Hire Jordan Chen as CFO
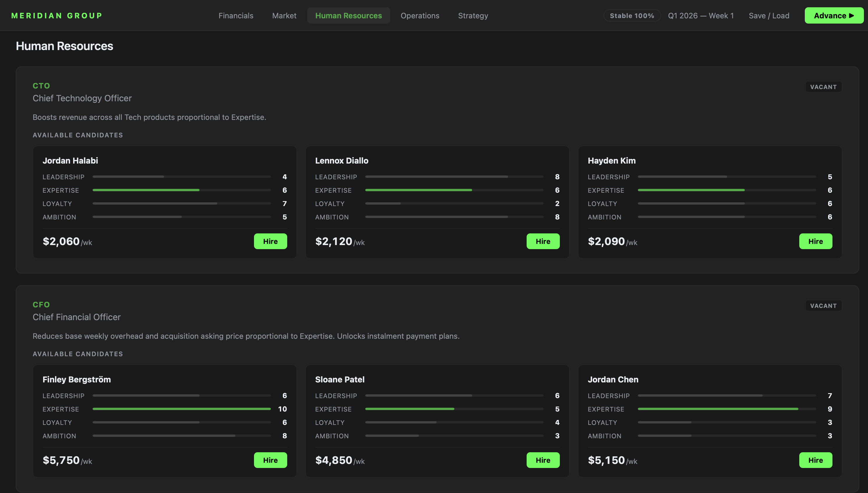The height and width of the screenshot is (493, 868). coord(816,460)
